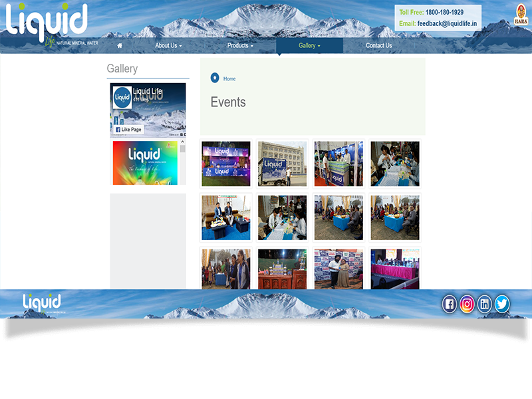Open the Twitter social icon in the footer

pos(502,304)
